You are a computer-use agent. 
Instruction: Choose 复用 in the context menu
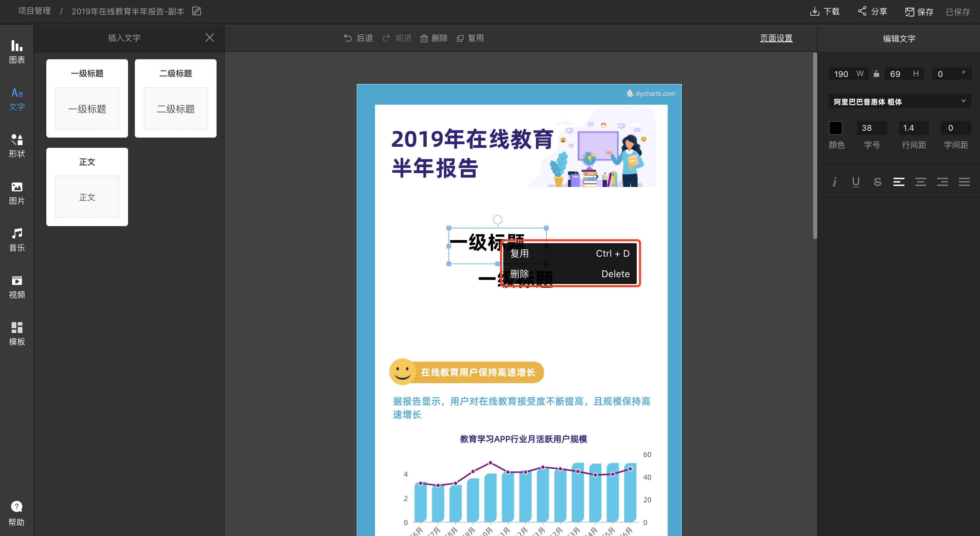coord(570,253)
